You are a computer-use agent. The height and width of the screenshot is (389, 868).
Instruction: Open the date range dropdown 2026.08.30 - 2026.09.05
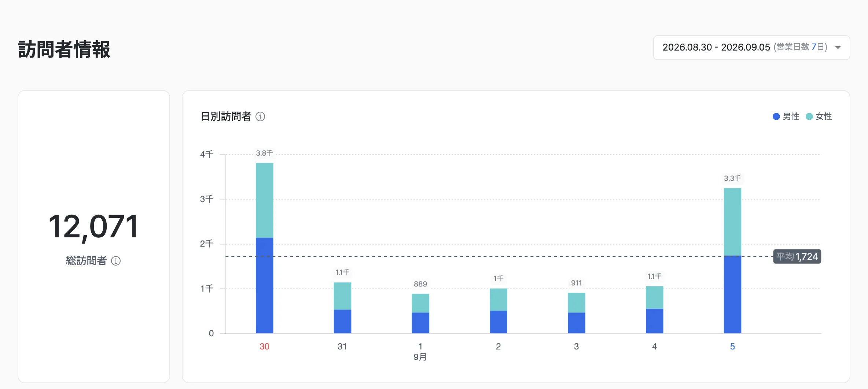tap(751, 48)
